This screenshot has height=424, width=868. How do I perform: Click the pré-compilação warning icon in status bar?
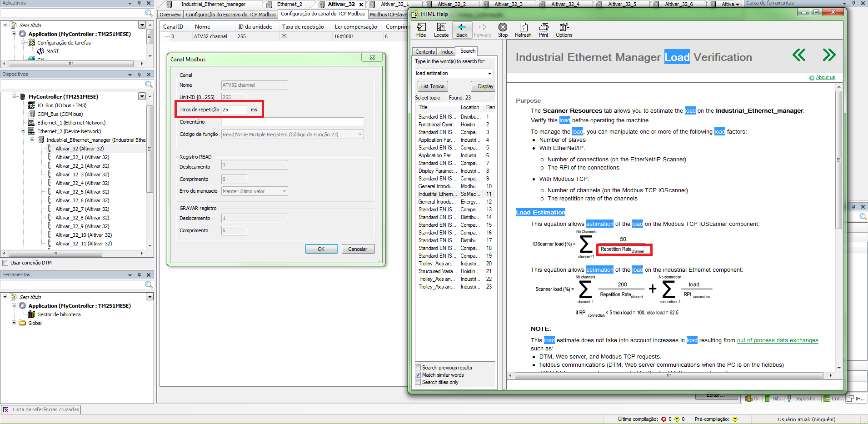(735, 419)
